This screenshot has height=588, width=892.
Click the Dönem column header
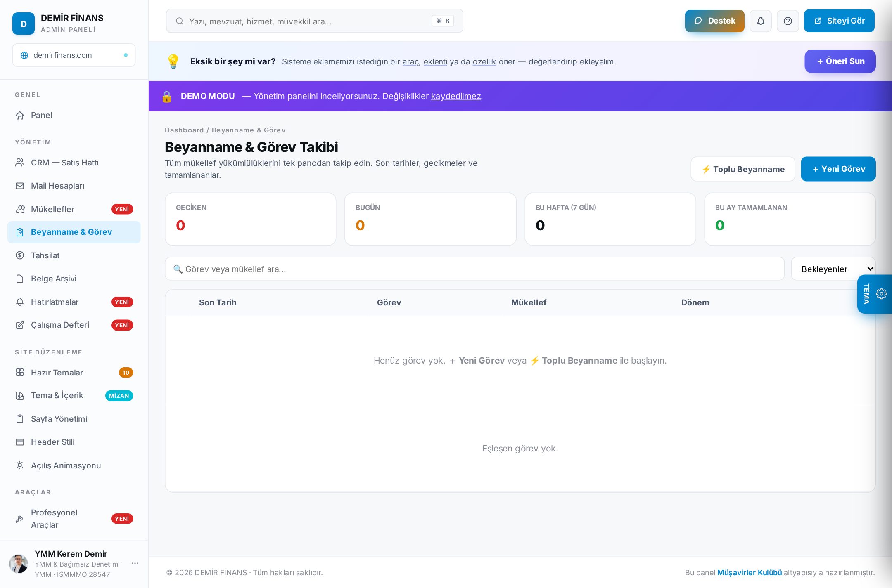[695, 303]
